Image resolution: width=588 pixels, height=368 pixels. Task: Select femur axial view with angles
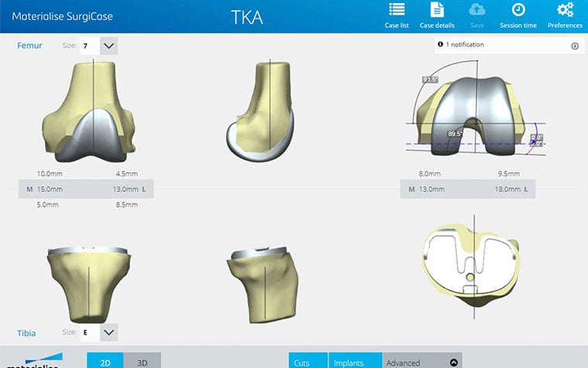pyautogui.click(x=476, y=109)
